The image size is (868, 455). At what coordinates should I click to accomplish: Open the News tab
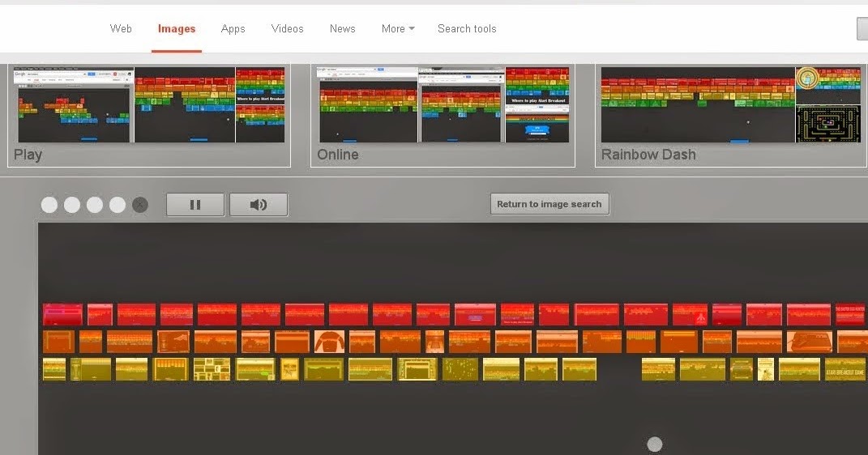[343, 29]
